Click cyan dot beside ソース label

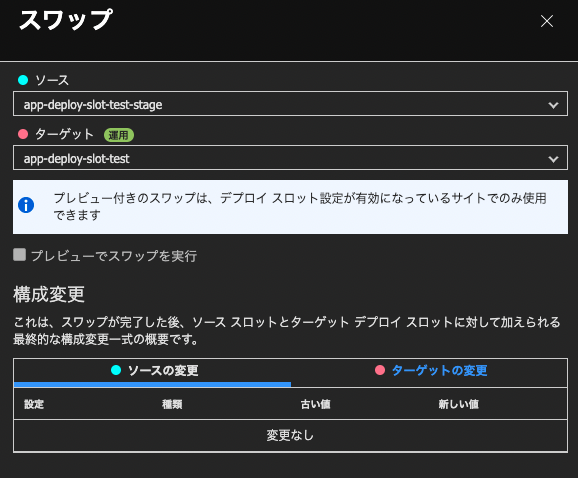[x=23, y=80]
